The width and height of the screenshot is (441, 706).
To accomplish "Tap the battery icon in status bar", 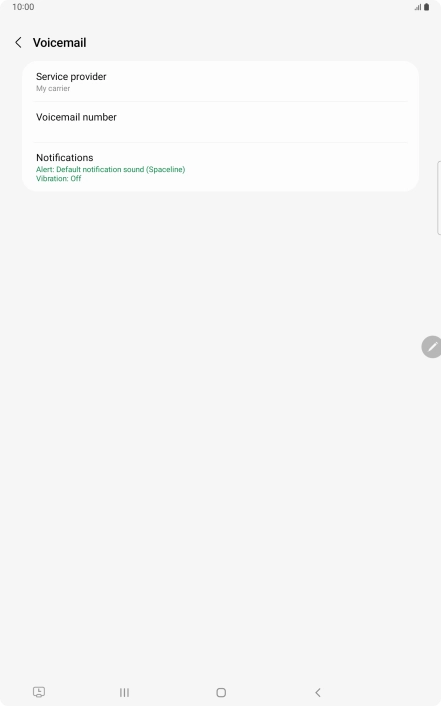I will coord(427,7).
